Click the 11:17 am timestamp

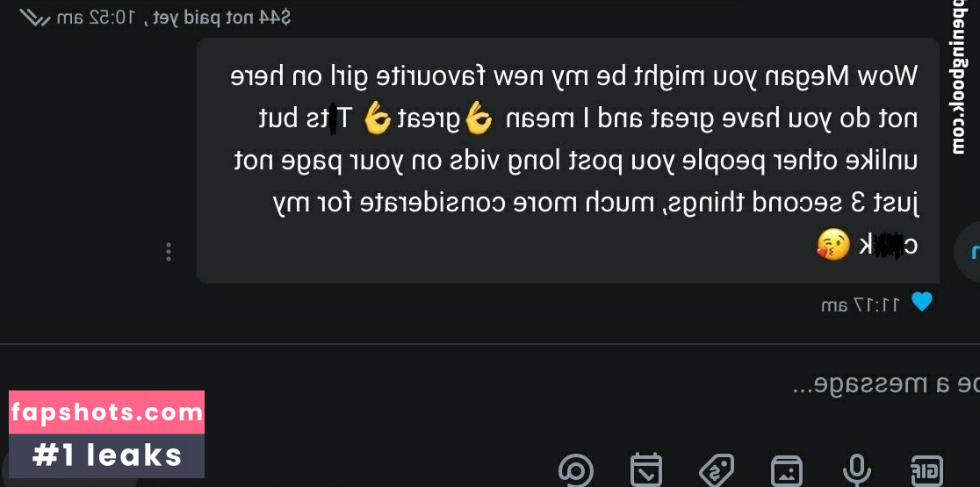(861, 304)
